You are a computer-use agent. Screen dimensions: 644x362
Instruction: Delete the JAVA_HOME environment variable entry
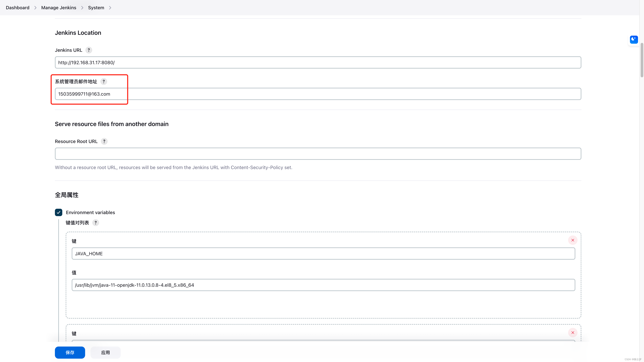pyautogui.click(x=573, y=240)
